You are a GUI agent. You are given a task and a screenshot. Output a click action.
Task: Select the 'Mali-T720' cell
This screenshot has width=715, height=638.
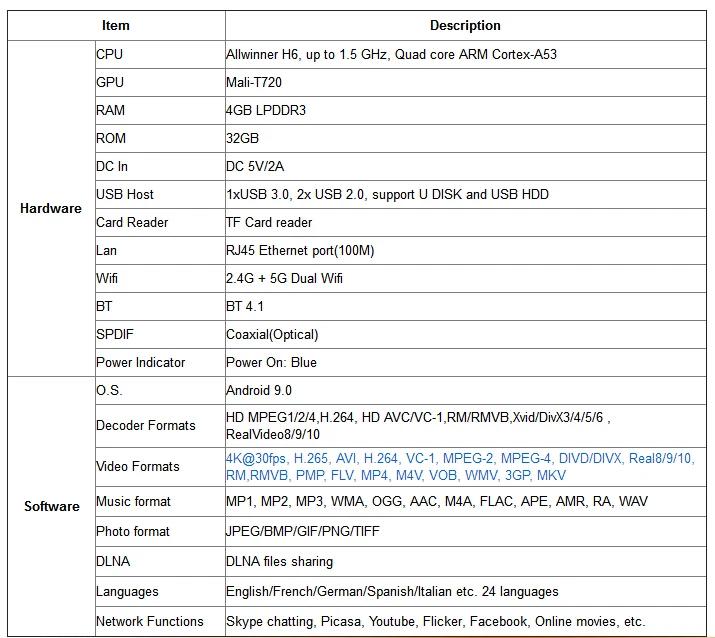pos(254,82)
